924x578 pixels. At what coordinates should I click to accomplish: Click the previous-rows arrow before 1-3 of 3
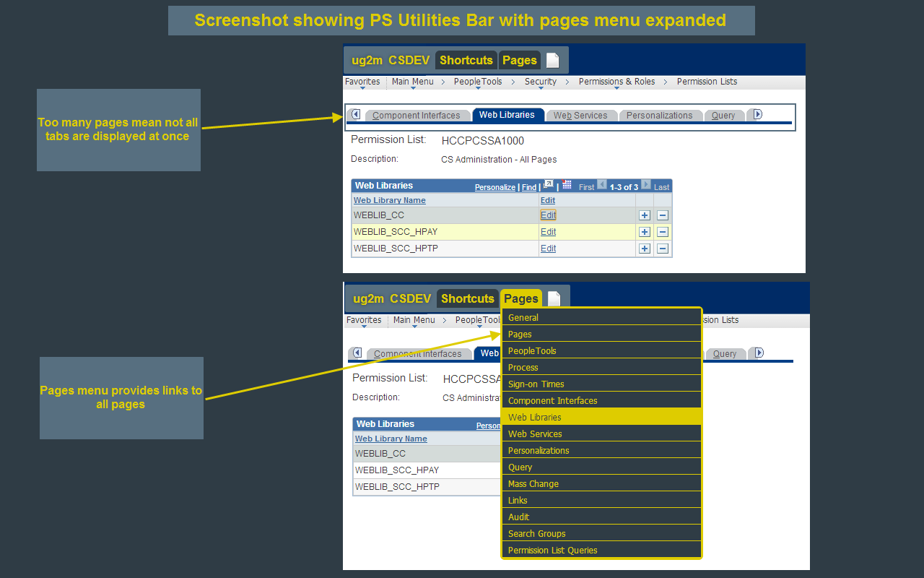[602, 186]
